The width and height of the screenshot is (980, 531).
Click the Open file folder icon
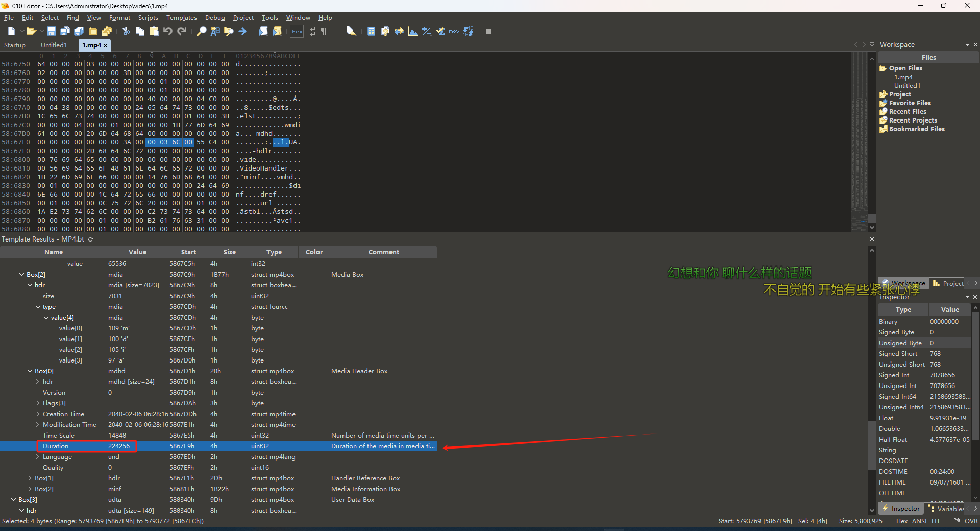pyautogui.click(x=31, y=31)
